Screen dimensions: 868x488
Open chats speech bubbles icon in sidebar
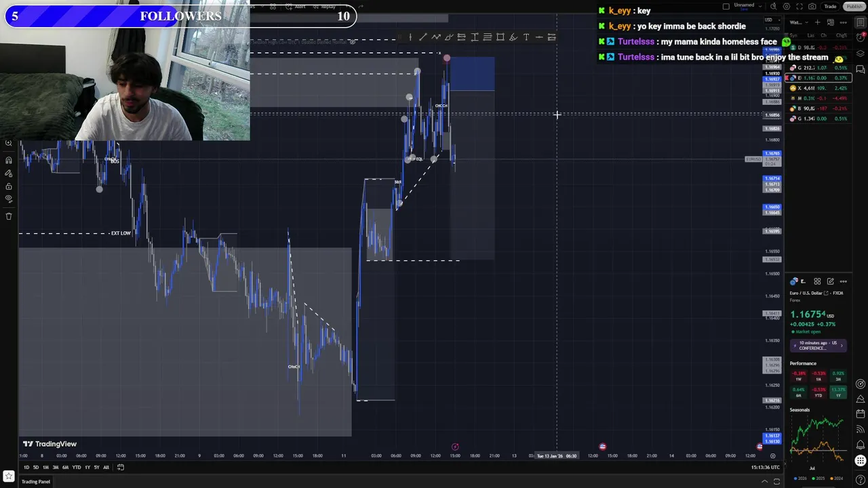click(x=860, y=70)
